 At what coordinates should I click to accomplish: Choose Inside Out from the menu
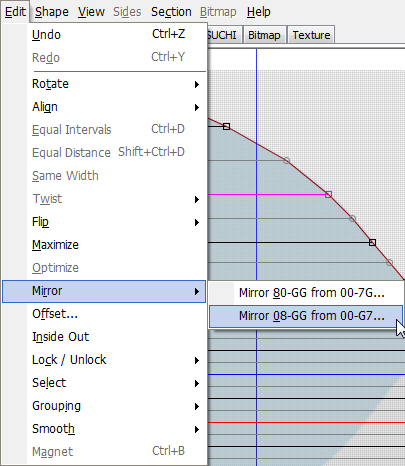[104, 337]
